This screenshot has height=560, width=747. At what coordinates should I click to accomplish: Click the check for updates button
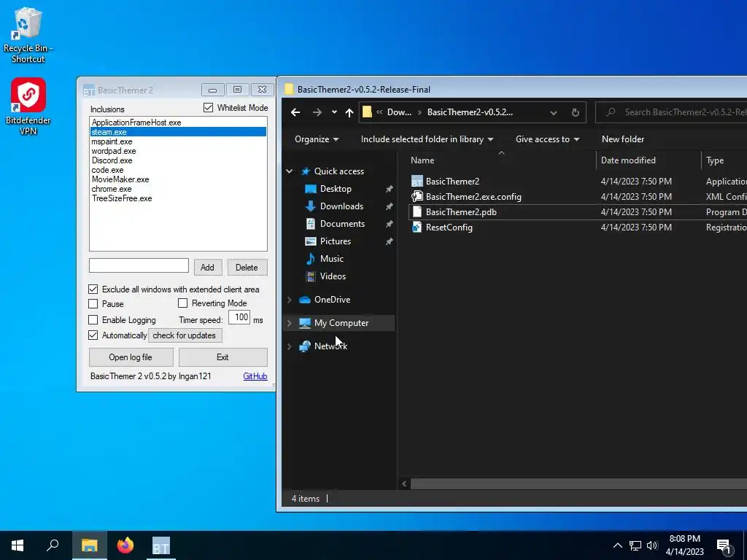pos(185,335)
